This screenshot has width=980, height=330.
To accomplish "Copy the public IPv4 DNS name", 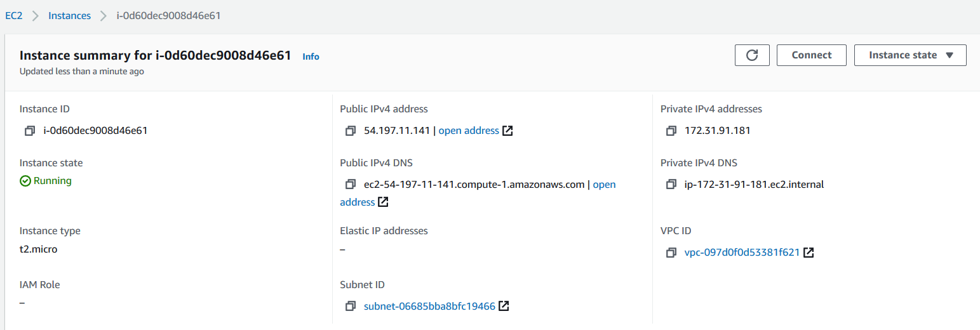I will pos(351,185).
